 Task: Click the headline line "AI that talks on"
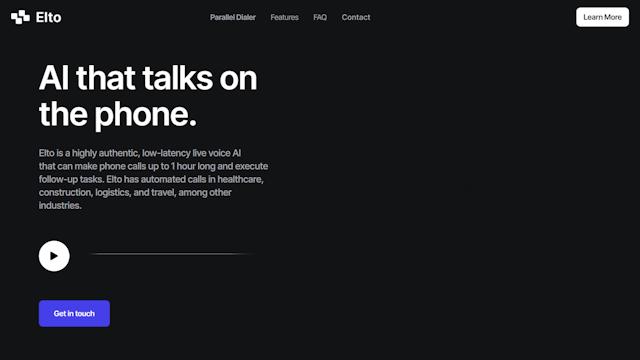148,78
